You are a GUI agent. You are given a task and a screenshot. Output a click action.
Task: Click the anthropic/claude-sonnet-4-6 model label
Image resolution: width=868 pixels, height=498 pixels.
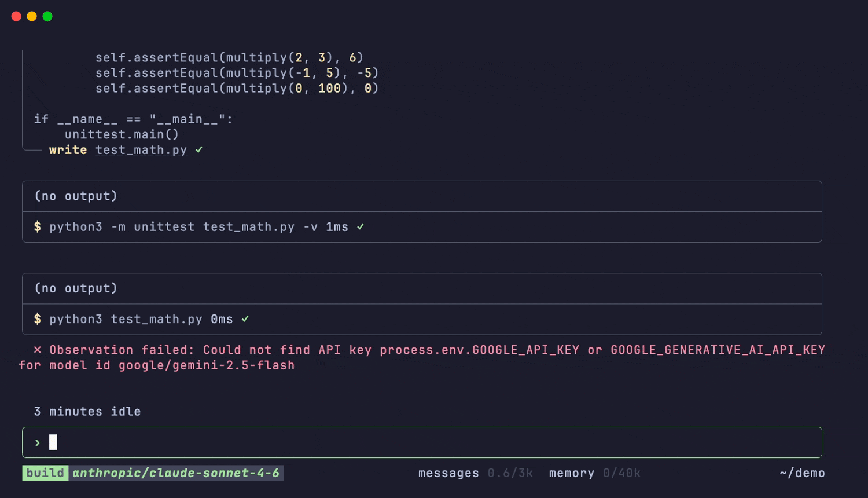coord(176,473)
